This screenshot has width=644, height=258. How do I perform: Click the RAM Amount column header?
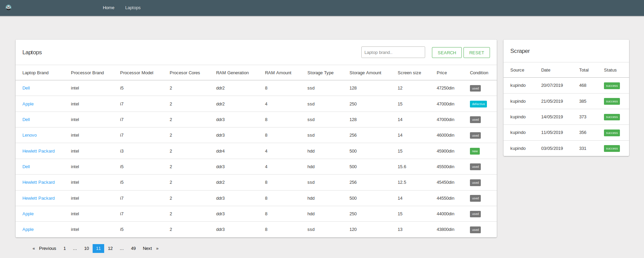pos(278,73)
